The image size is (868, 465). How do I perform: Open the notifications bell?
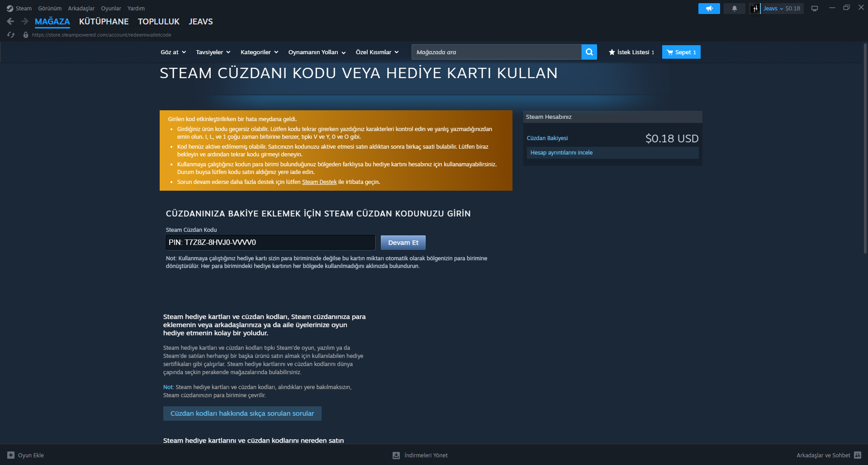734,9
